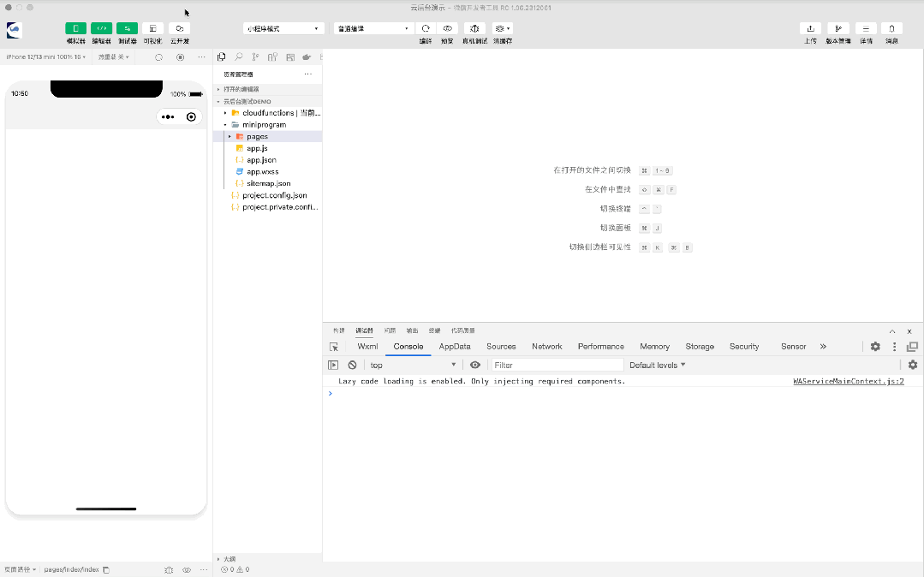Image resolution: width=924 pixels, height=577 pixels.
Task: Open the 清缓存 clear cache dropdown
Action: [x=502, y=28]
